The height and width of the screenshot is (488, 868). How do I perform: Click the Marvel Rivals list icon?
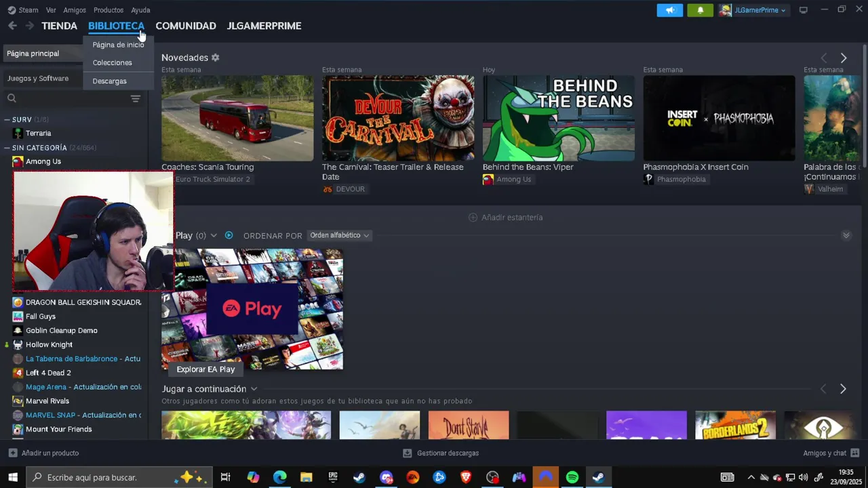(18, 401)
